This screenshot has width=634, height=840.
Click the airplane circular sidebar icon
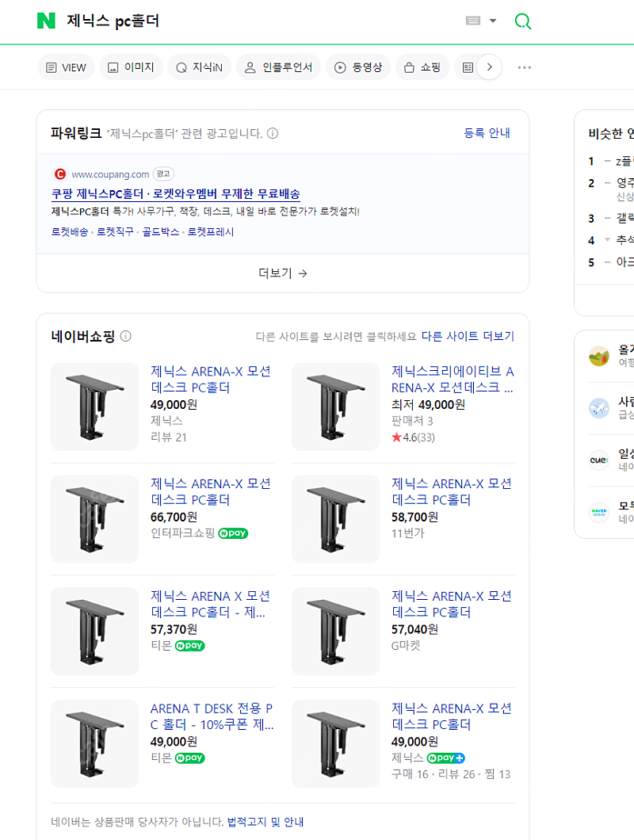[x=599, y=408]
